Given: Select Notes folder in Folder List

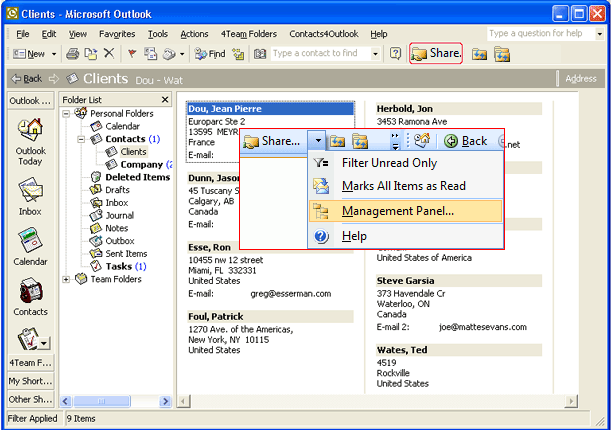Looking at the screenshot, I should click(x=117, y=228).
